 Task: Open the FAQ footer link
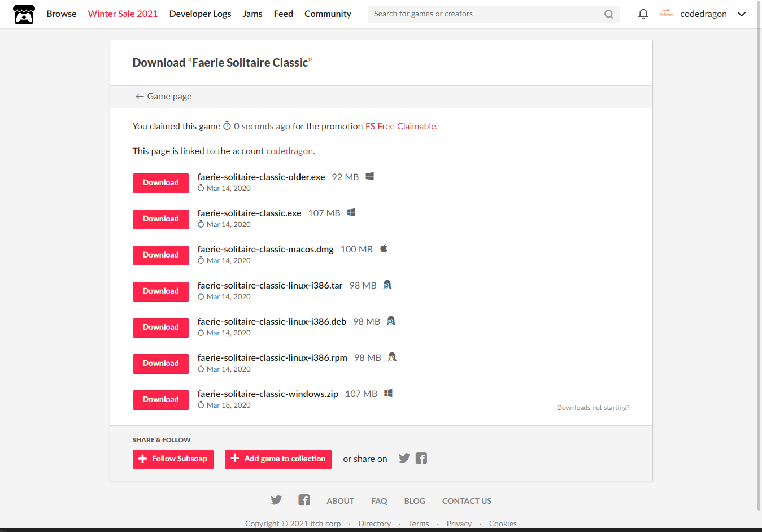pos(379,501)
